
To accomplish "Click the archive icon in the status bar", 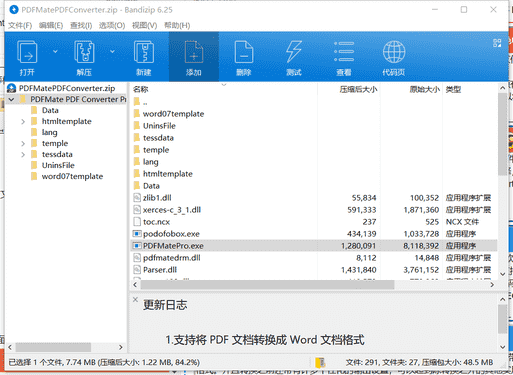I will click(x=320, y=362).
